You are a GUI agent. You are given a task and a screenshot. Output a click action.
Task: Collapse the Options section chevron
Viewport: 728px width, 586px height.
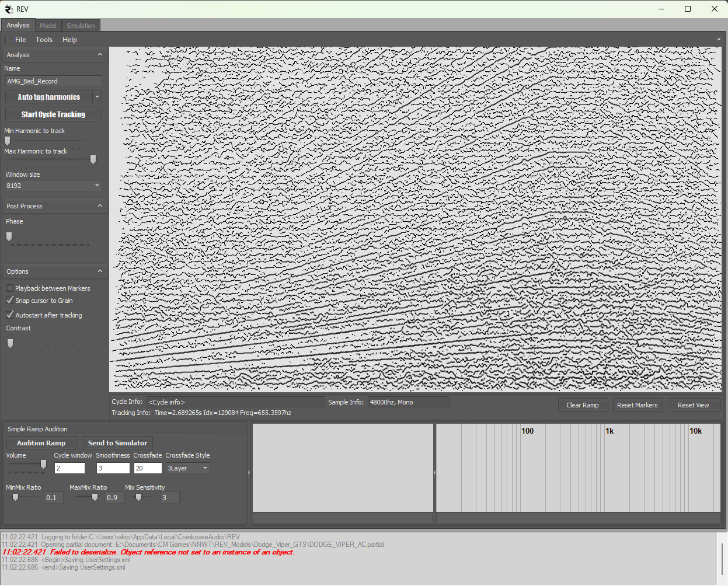(x=100, y=271)
